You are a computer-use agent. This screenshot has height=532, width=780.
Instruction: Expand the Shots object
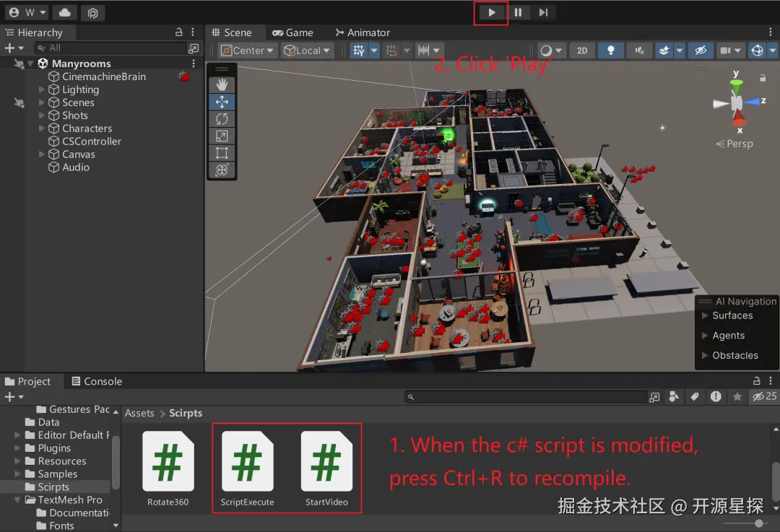[42, 115]
